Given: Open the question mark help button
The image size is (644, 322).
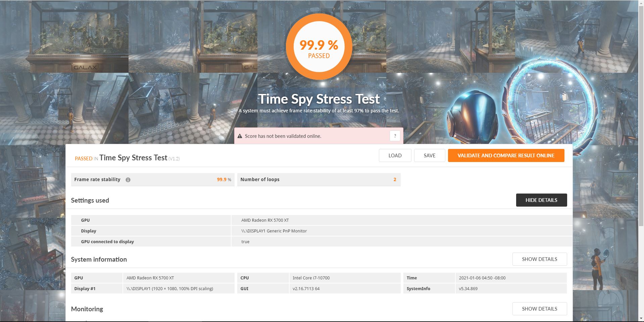Looking at the screenshot, I should click(x=395, y=136).
